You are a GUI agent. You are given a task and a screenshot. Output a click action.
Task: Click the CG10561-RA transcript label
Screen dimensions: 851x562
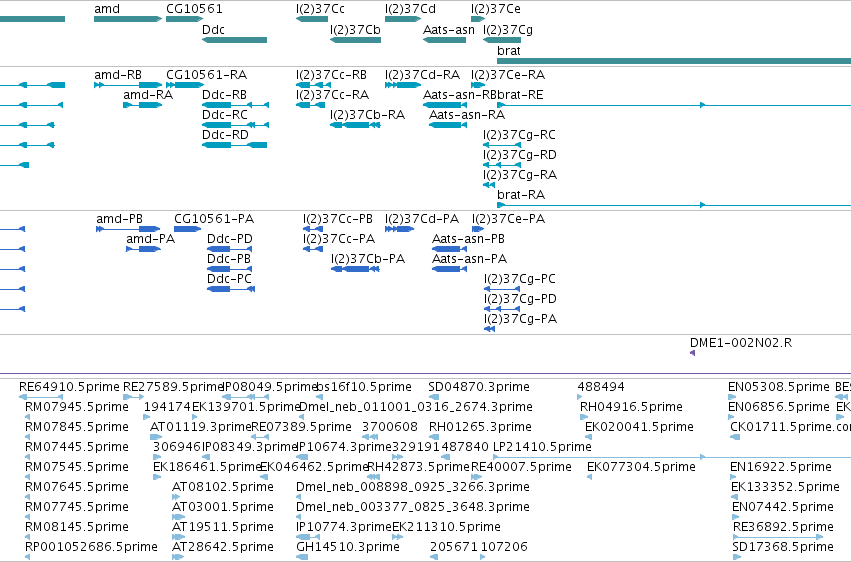pyautogui.click(x=206, y=74)
